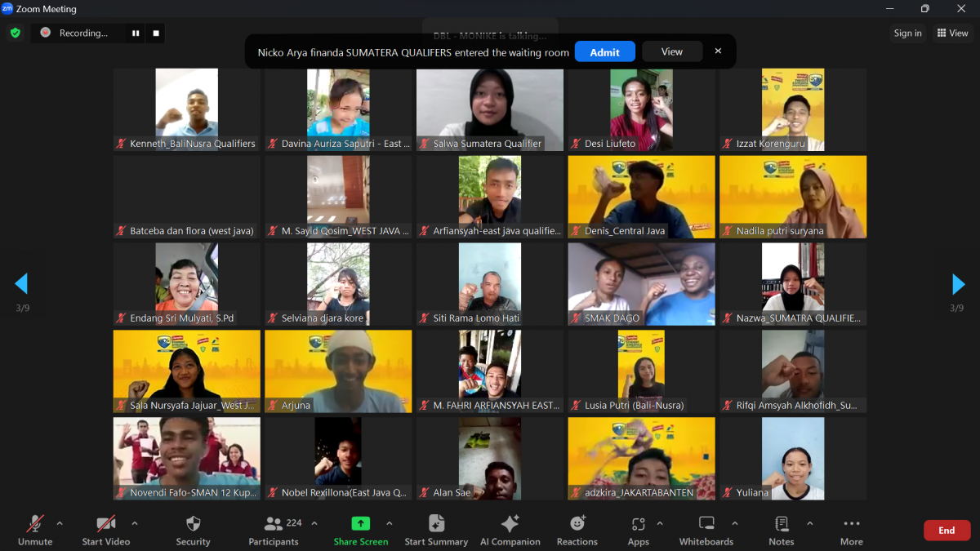Open the View layout dropdown
The width and height of the screenshot is (980, 551).
pyautogui.click(x=952, y=33)
